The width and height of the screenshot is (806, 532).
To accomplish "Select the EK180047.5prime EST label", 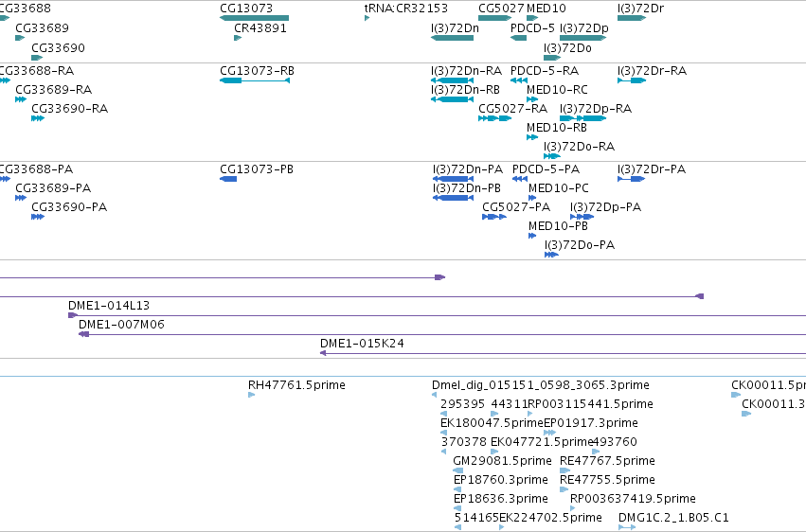I will coord(492,423).
